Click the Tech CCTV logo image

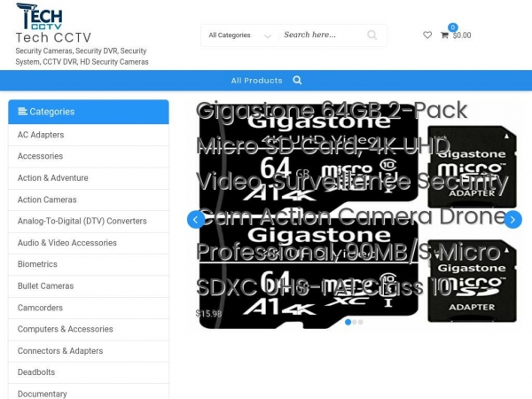tap(39, 16)
